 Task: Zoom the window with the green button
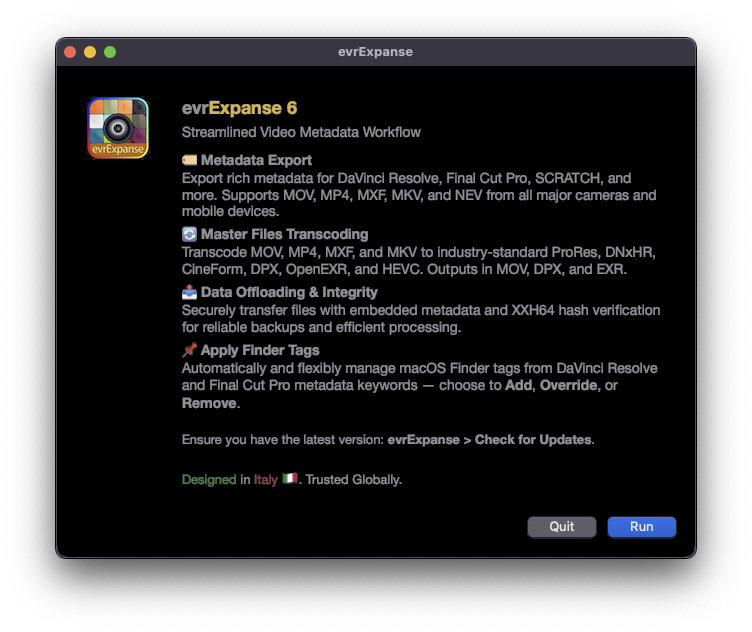click(110, 52)
